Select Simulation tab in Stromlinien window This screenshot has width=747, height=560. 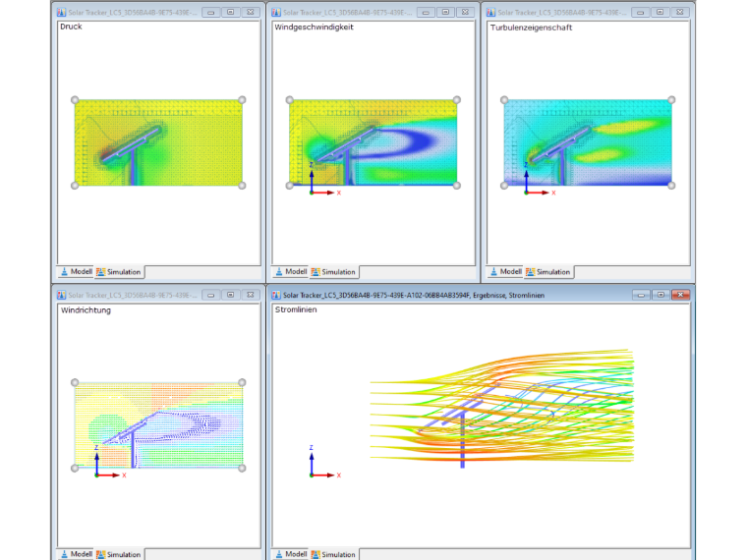tap(334, 554)
